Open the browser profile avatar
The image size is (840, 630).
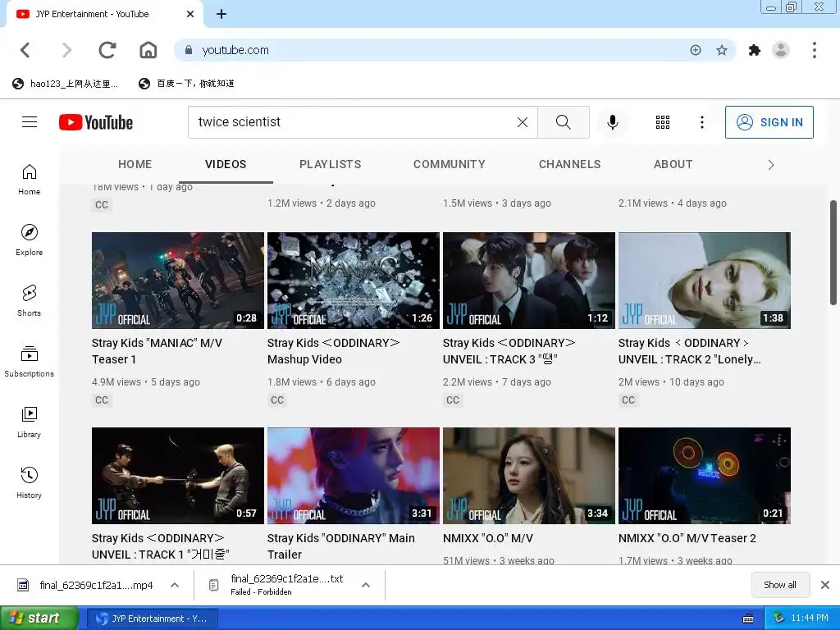(x=781, y=50)
